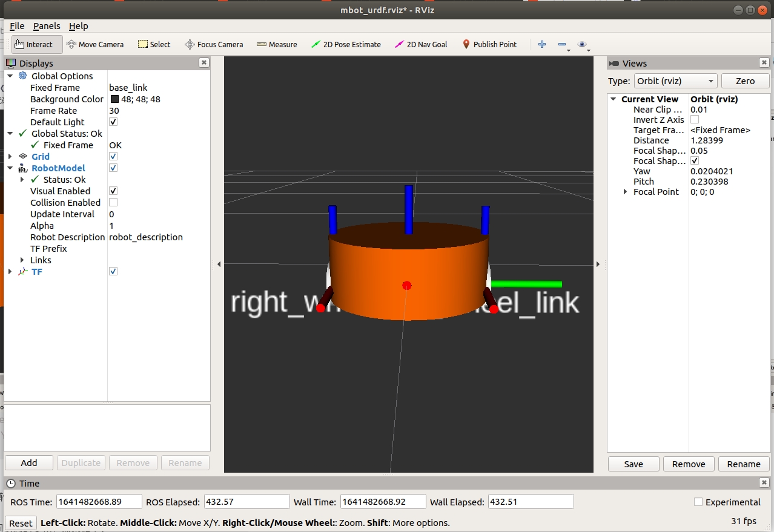The height and width of the screenshot is (532, 774).
Task: Open the eye view options icon
Action: [x=583, y=44]
